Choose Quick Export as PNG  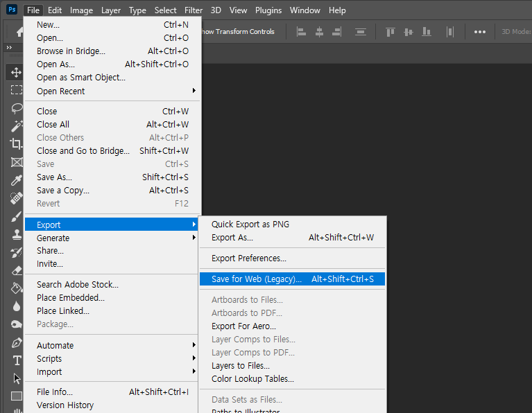click(x=293, y=224)
